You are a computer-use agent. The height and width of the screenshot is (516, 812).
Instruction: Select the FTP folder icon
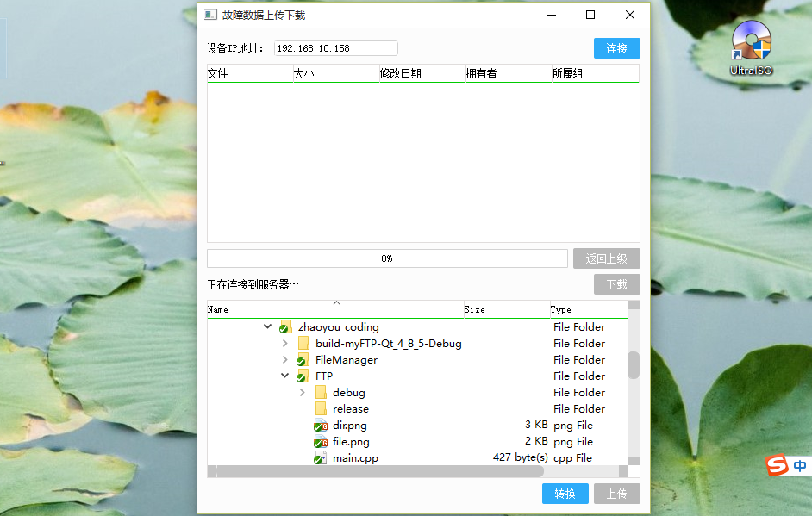[303, 376]
